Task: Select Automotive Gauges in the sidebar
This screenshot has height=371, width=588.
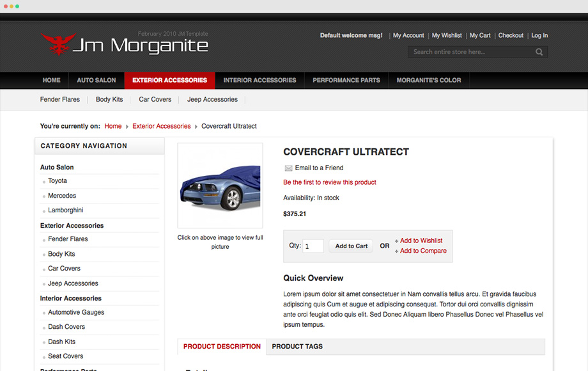Action: pos(76,312)
